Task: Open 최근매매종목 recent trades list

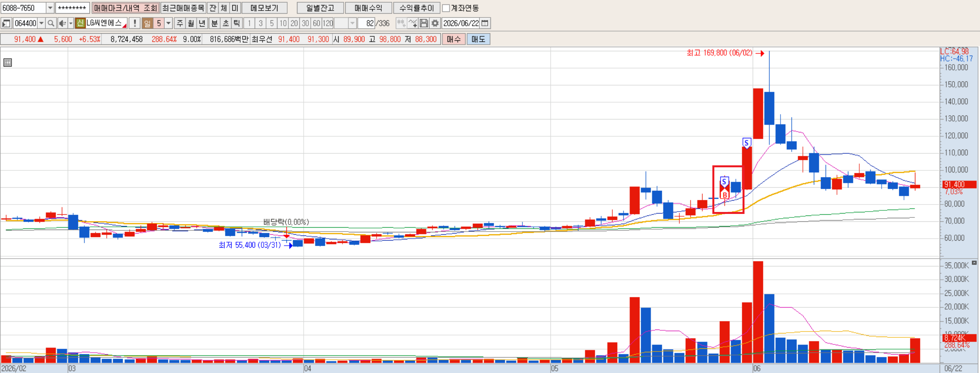Action: (183, 8)
